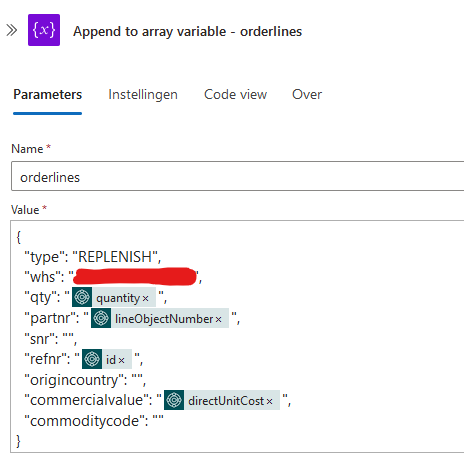Click the action title 'Append to array variable - orderlines'
Viewport: 464px width, 474px height.
[x=188, y=31]
